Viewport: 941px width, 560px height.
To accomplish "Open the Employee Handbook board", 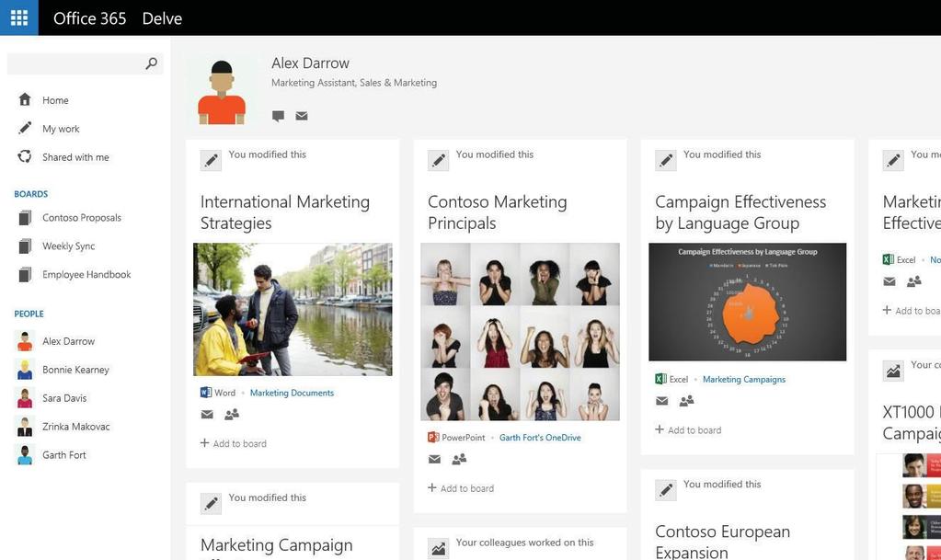I will pos(86,274).
